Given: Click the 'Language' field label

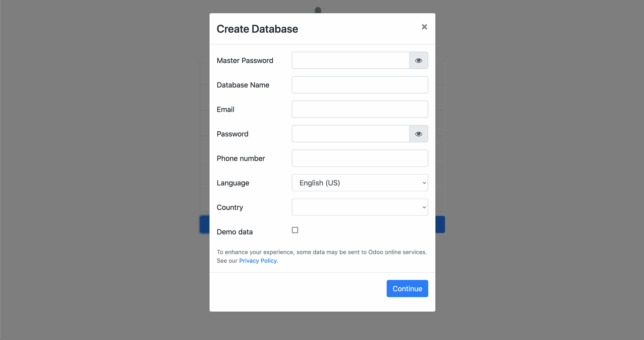Looking at the screenshot, I should coord(233,183).
